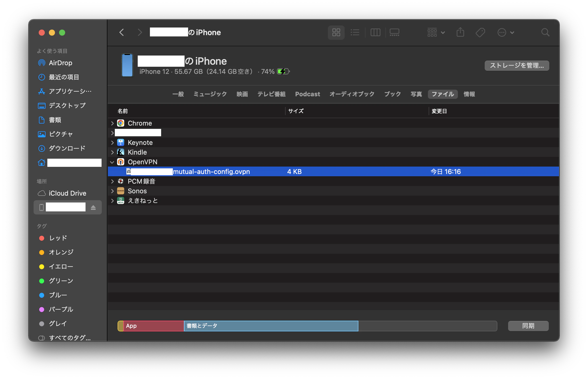Open the home folder icon in sidebar
This screenshot has height=379, width=588.
[x=41, y=163]
